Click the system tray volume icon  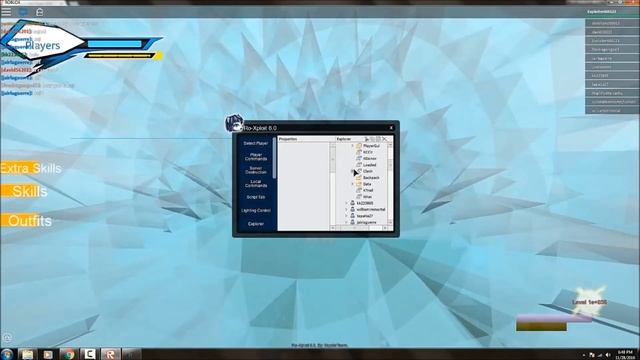[x=608, y=356]
